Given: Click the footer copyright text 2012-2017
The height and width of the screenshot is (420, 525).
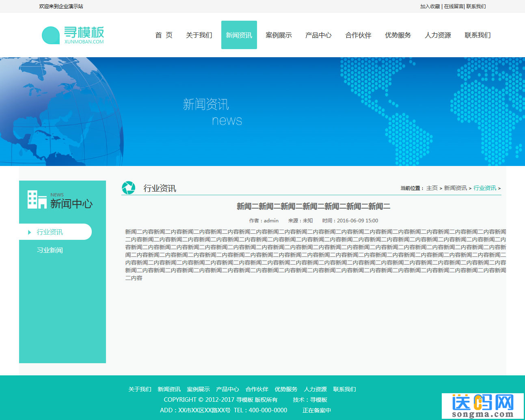Looking at the screenshot, I should pyautogui.click(x=220, y=400).
